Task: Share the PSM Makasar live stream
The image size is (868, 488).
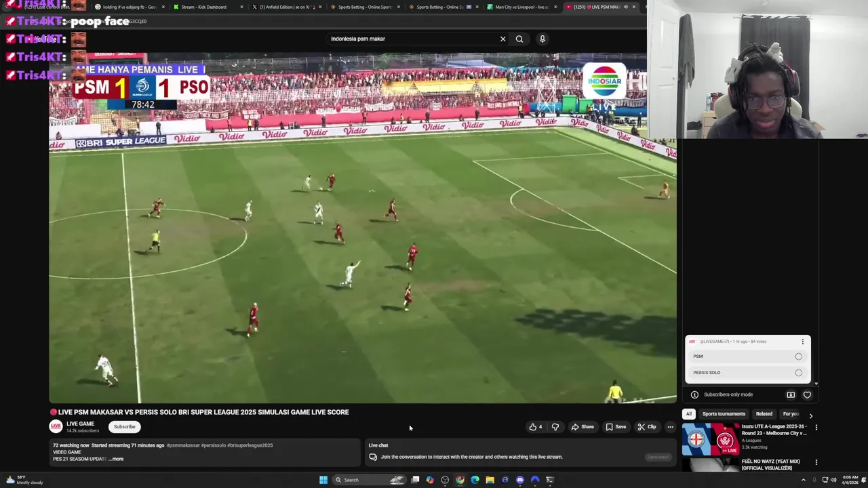Action: (x=583, y=427)
